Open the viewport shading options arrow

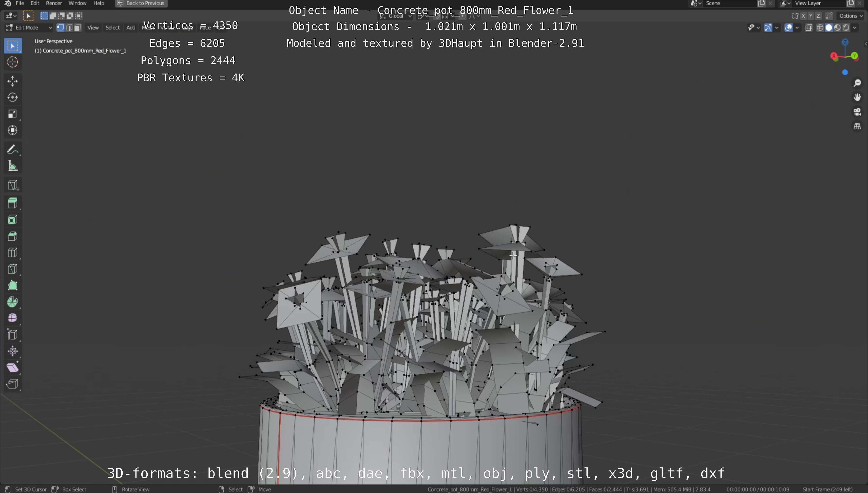(855, 28)
